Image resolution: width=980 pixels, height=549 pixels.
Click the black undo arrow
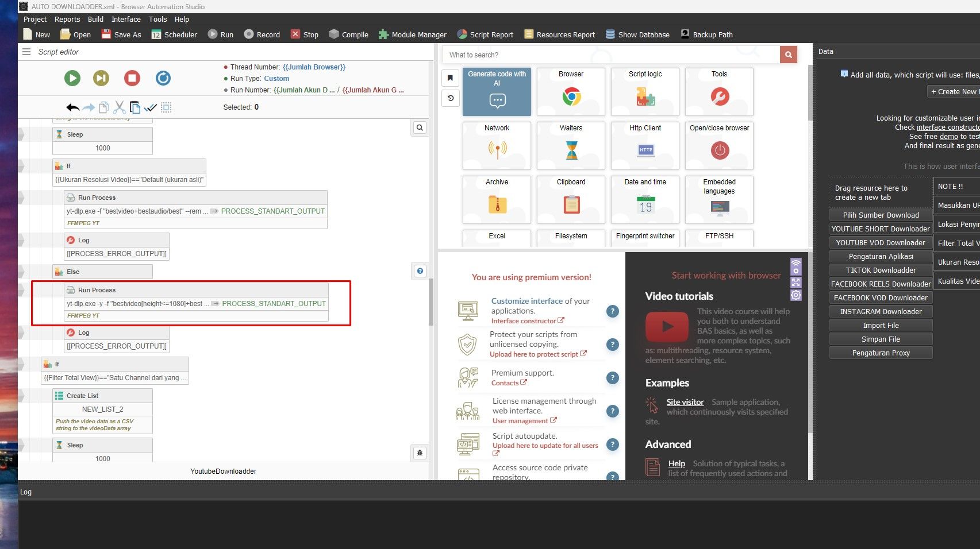[72, 107]
